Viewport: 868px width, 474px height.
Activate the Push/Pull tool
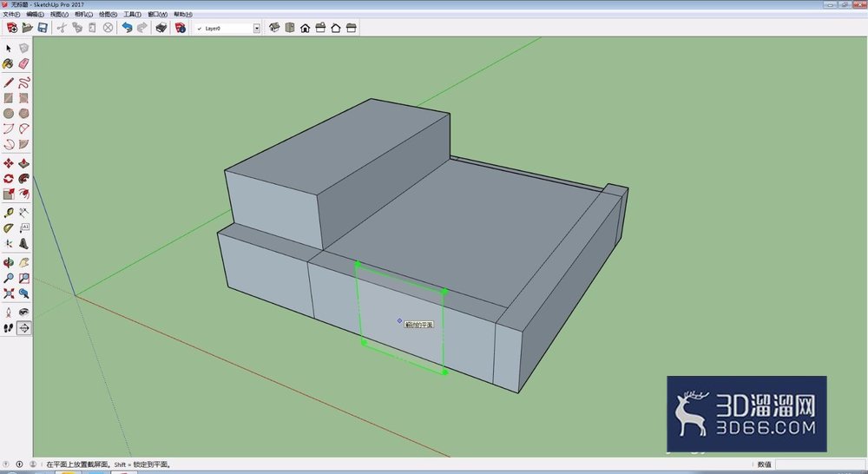[23, 163]
